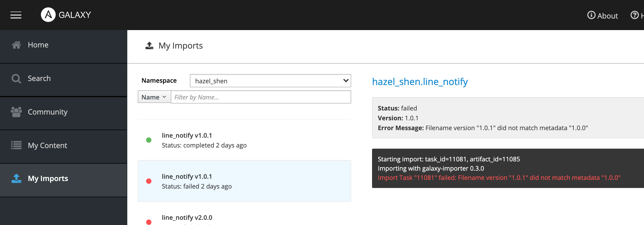This screenshot has width=644, height=225.
Task: Click red status dot of v2.0.0 import
Action: (149, 222)
